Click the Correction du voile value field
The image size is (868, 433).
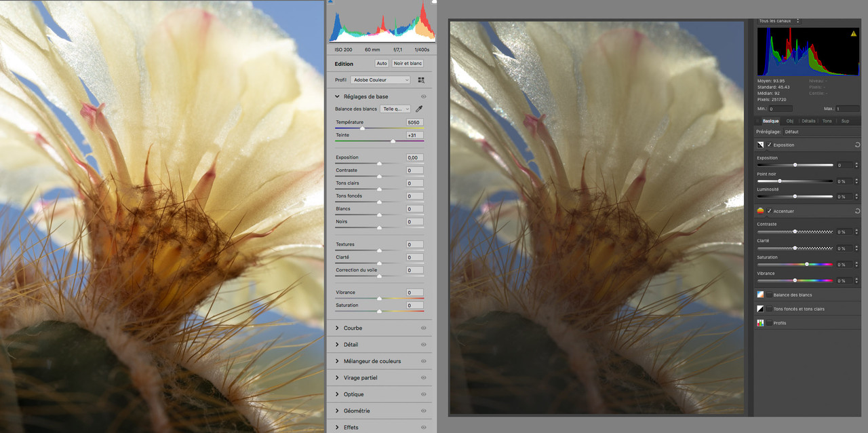[x=415, y=270]
